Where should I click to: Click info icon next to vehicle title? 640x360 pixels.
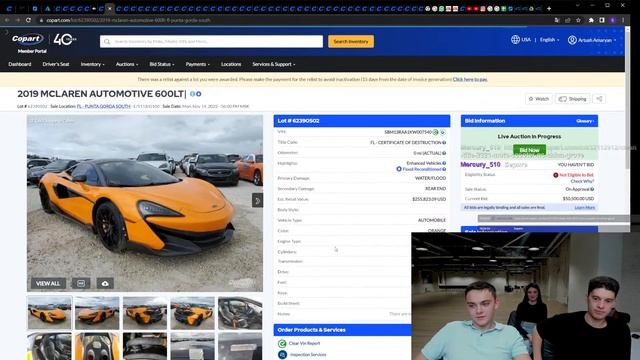point(192,94)
